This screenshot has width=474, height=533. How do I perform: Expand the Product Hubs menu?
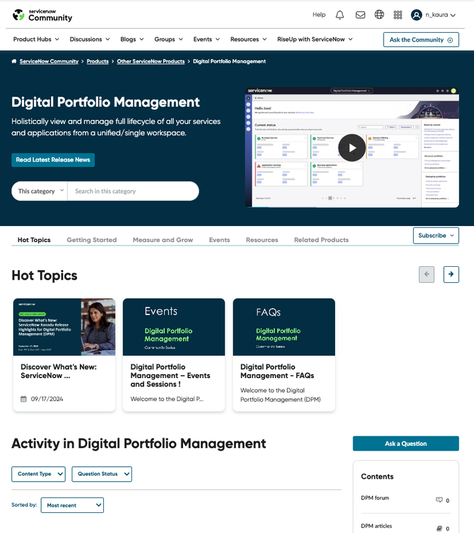click(x=36, y=39)
